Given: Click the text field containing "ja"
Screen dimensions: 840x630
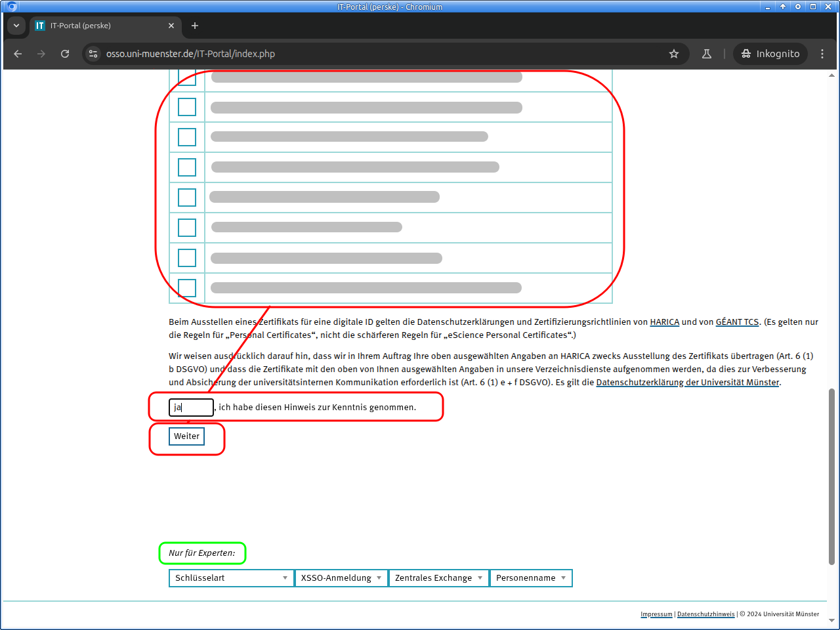Looking at the screenshot, I should (x=191, y=408).
